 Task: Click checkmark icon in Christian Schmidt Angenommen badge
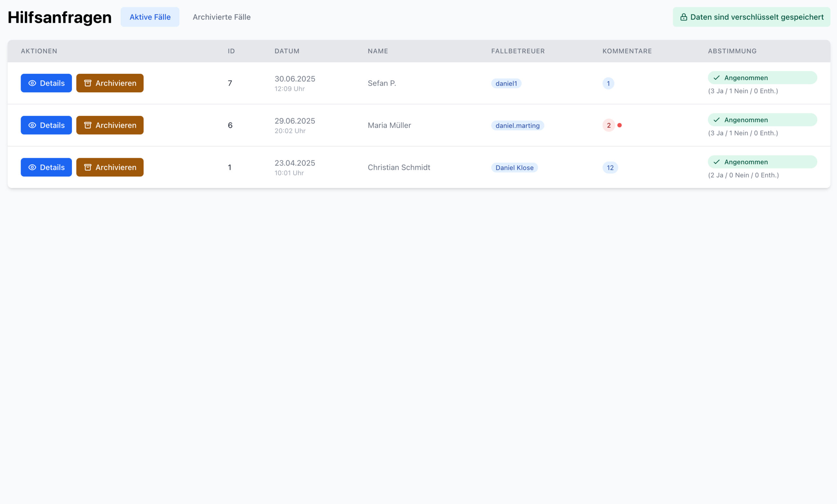click(716, 162)
